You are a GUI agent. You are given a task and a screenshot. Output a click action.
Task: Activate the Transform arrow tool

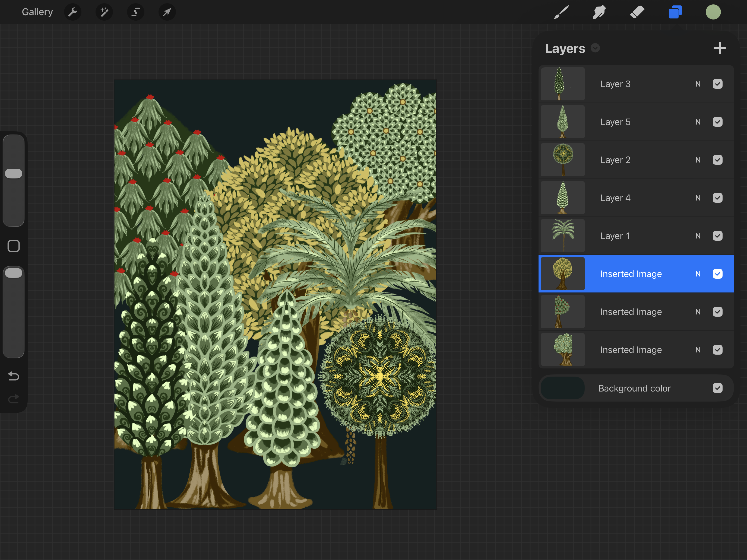pyautogui.click(x=167, y=12)
